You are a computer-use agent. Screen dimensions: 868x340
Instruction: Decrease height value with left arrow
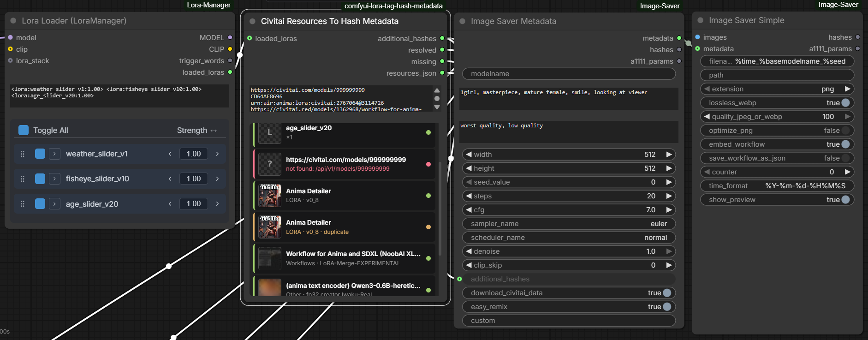(x=469, y=168)
